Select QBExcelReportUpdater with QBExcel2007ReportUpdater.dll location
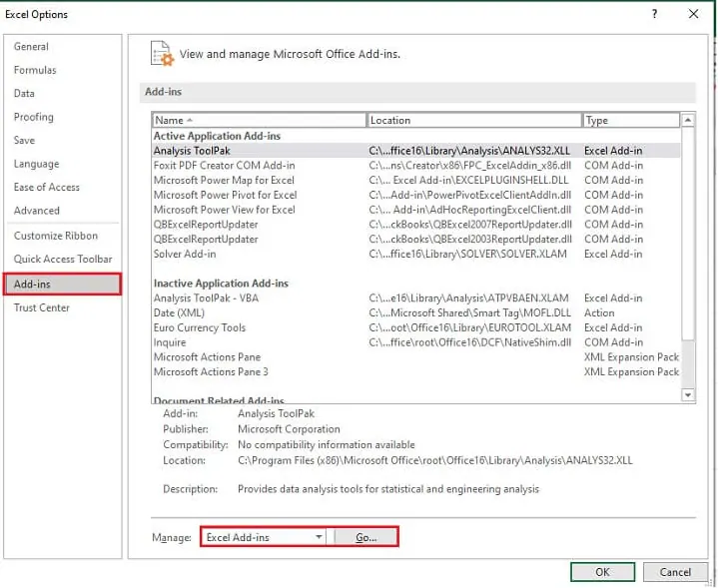Screen dimensions: 718x588 point(415,225)
